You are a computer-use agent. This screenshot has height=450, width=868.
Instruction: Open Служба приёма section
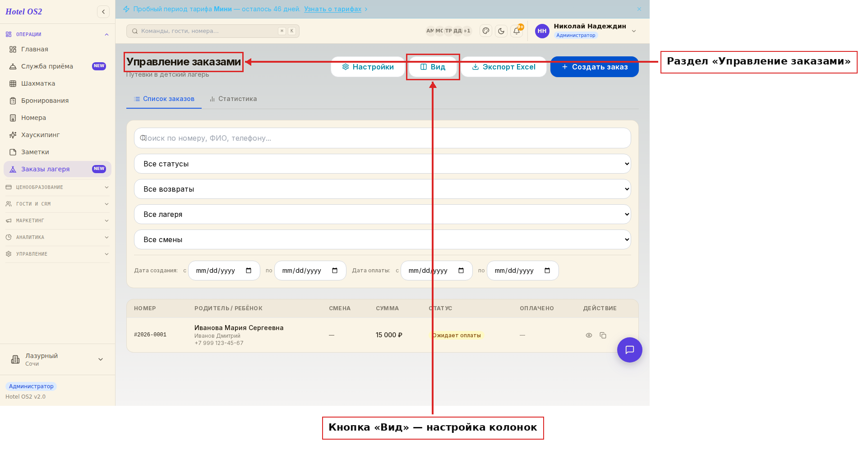[57, 66]
